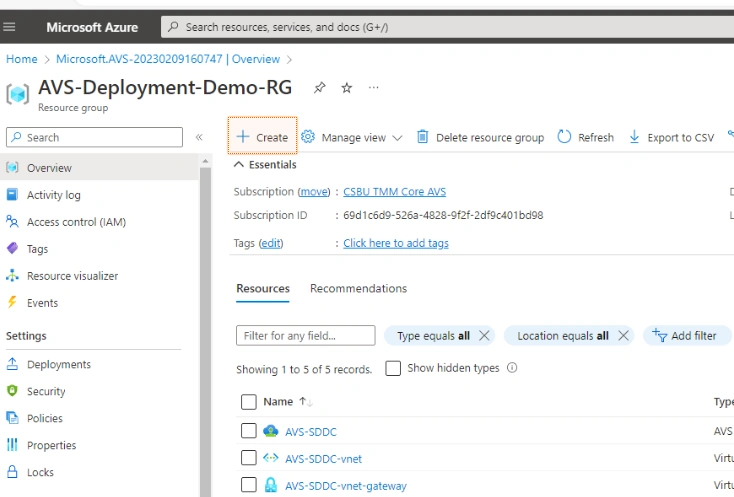Click the Activity log icon
This screenshot has width=734, height=497.
(x=12, y=194)
